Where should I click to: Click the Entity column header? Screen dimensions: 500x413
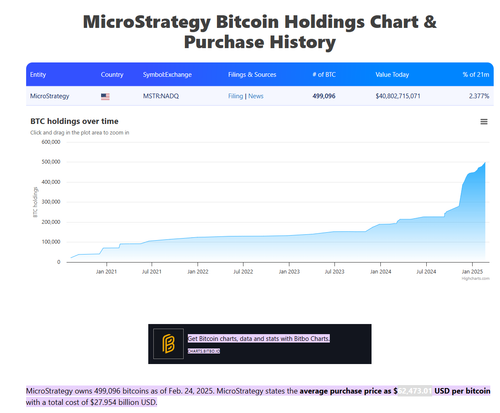coord(38,75)
